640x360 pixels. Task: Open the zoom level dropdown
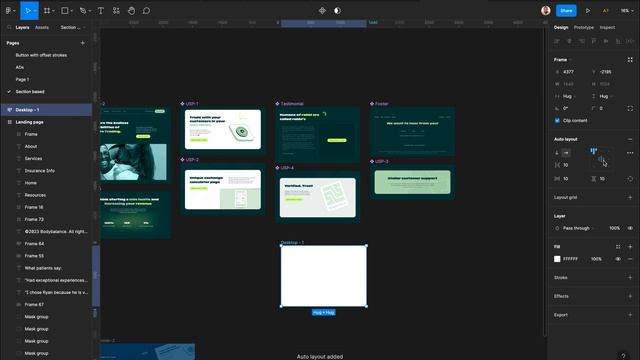click(627, 11)
